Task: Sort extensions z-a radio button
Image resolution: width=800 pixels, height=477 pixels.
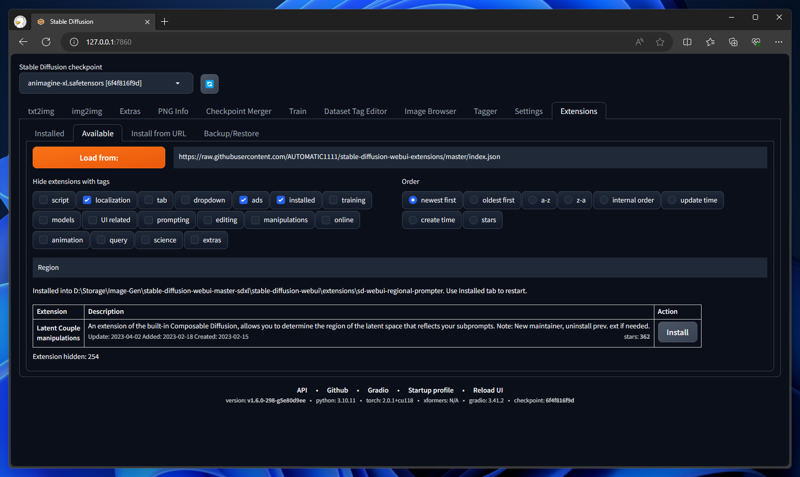Action: tap(568, 200)
